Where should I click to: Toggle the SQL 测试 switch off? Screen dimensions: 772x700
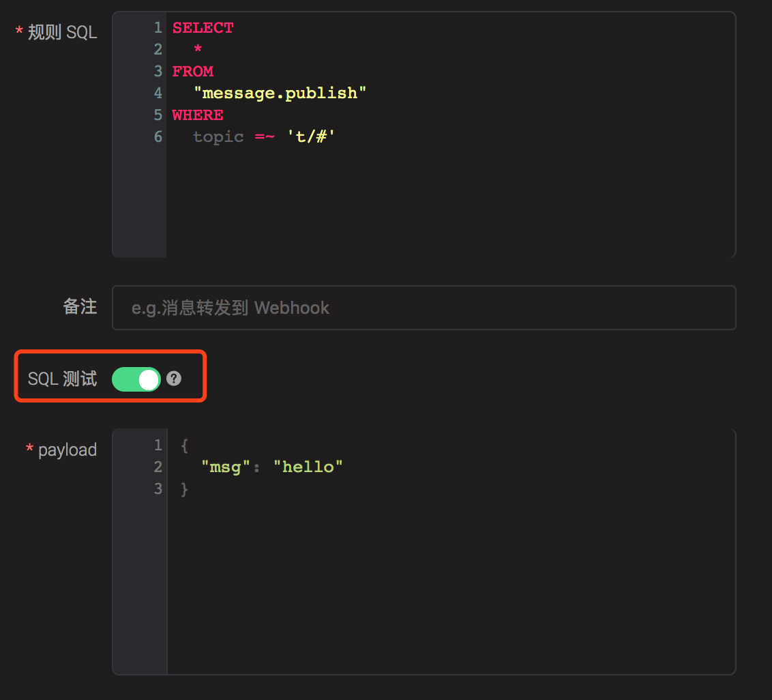click(x=136, y=379)
